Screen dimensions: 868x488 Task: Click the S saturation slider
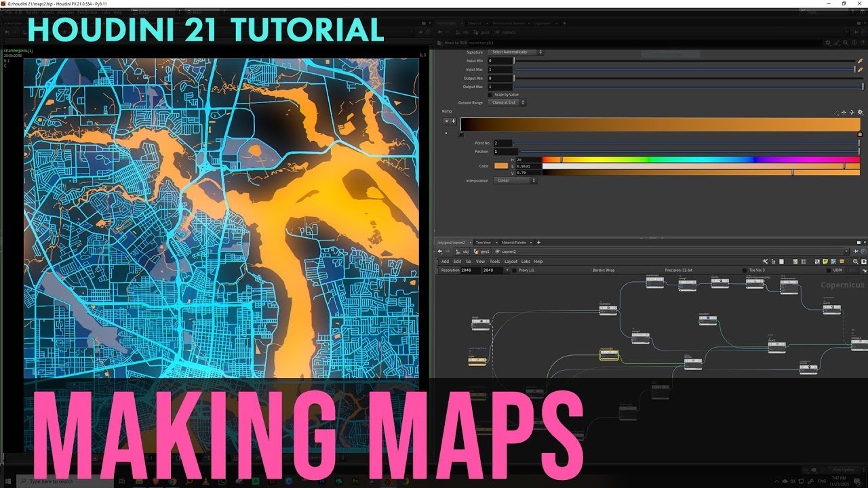[x=701, y=166]
